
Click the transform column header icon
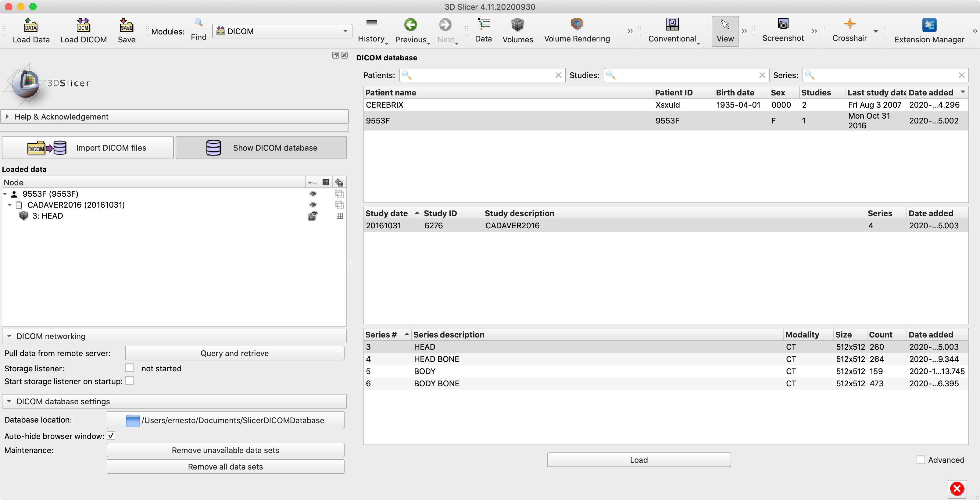coord(339,182)
